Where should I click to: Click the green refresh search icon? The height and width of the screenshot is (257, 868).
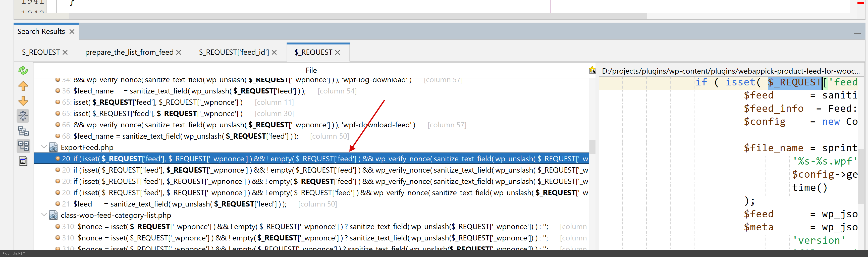pos(23,70)
